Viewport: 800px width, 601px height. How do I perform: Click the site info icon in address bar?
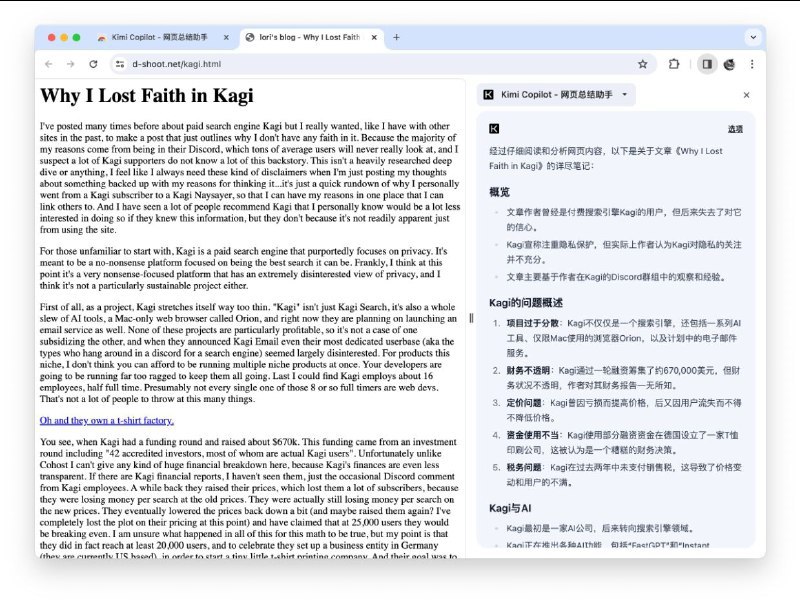pos(118,63)
